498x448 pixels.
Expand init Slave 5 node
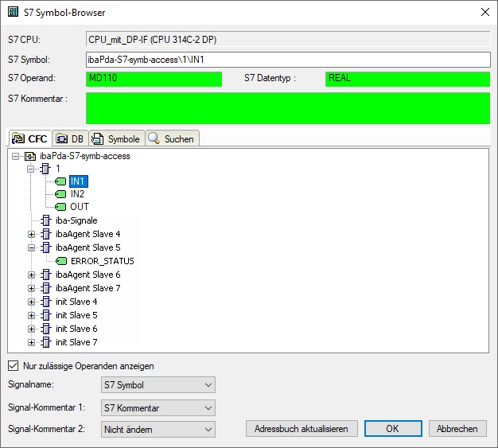click(x=31, y=315)
